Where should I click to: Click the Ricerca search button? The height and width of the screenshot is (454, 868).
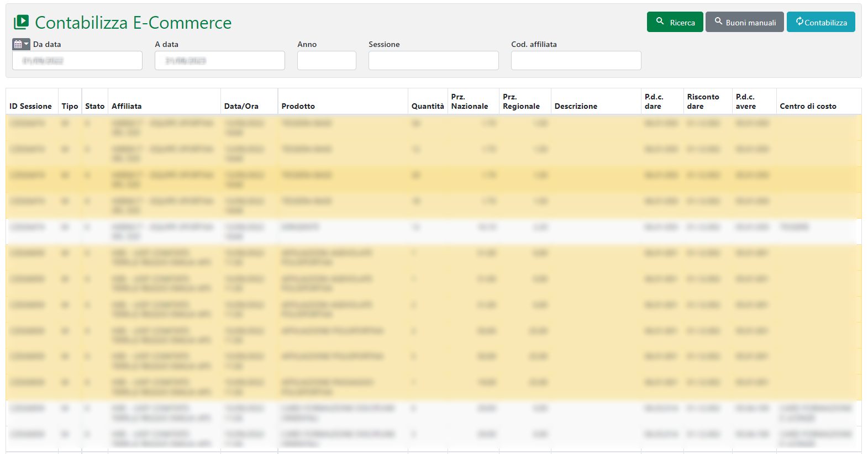point(675,22)
